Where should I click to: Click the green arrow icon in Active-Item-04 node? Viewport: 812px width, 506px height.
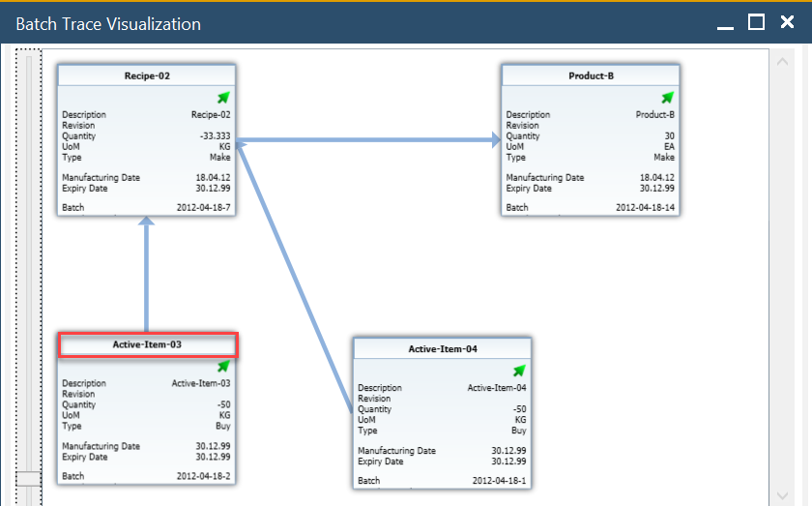(519, 371)
